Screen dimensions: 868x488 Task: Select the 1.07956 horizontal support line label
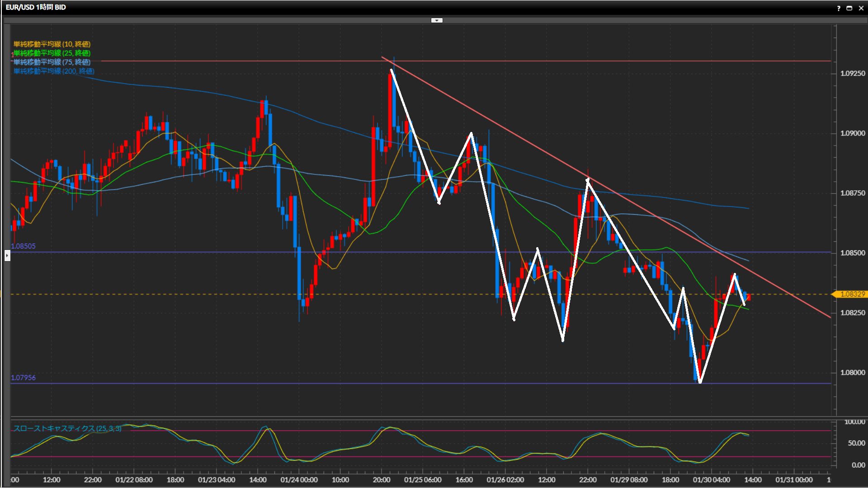[23, 378]
